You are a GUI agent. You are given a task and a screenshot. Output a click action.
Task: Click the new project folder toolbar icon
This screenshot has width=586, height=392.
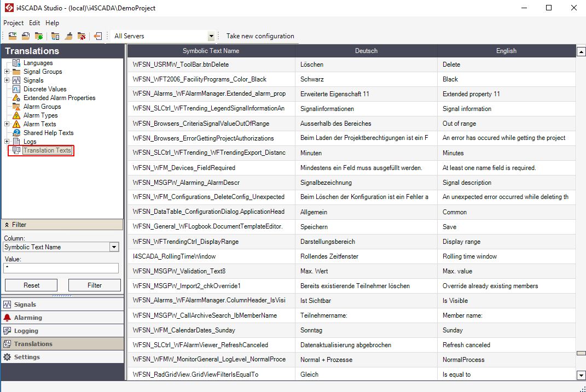(x=13, y=36)
